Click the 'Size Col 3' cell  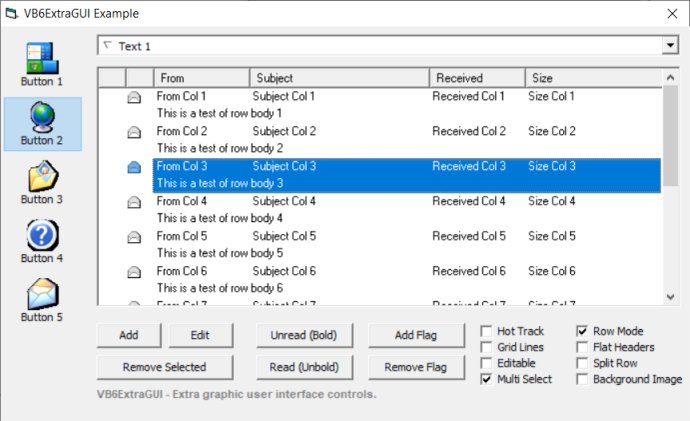point(552,166)
